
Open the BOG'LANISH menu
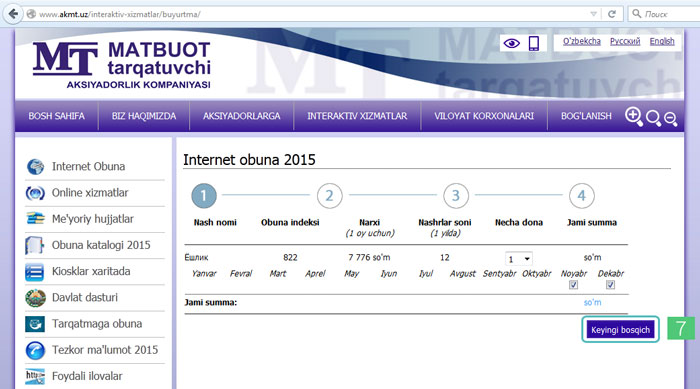[586, 116]
